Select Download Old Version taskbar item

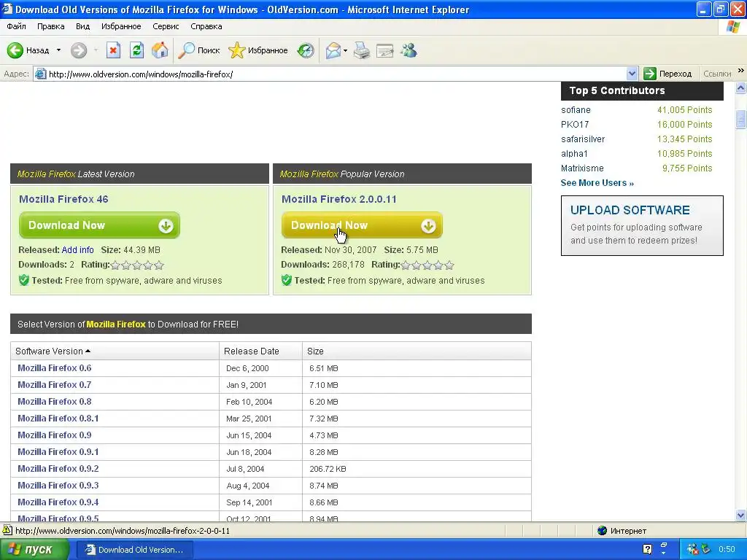coord(135,550)
